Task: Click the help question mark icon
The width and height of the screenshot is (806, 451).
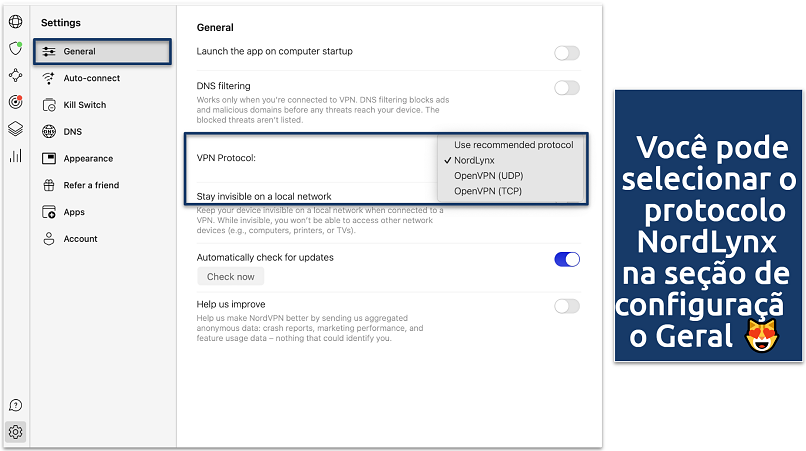Action: 15,405
